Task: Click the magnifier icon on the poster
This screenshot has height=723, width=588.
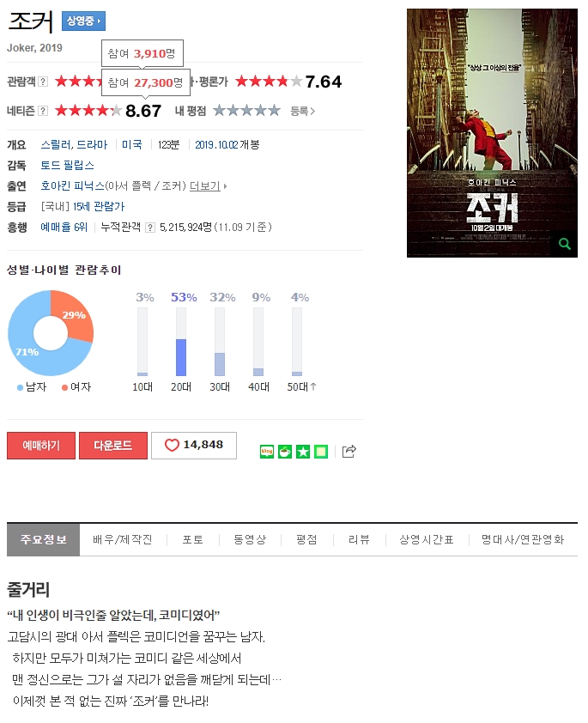Action: click(x=565, y=244)
